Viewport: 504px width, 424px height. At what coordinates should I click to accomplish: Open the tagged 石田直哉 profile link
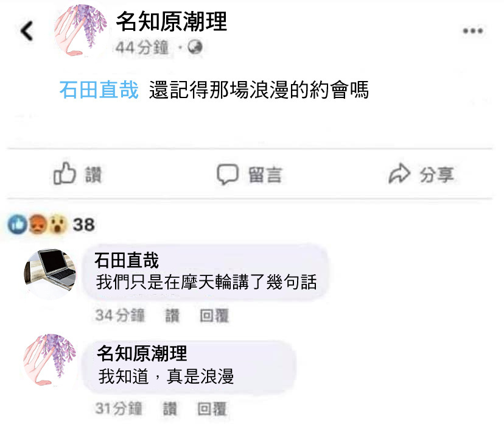click(99, 90)
